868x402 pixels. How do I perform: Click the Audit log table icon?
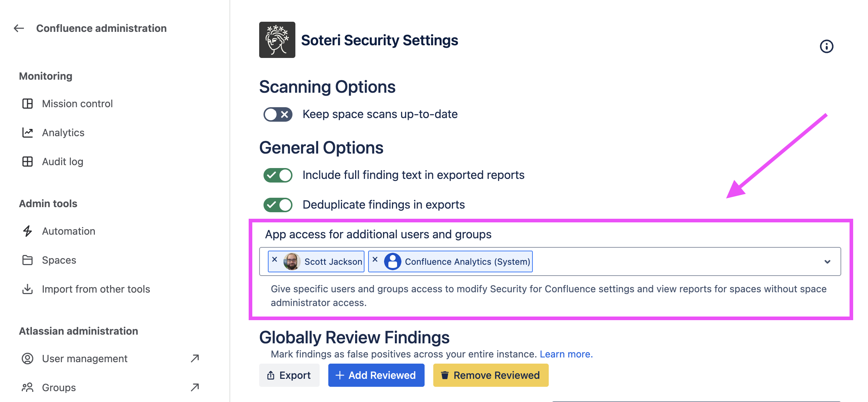[x=28, y=162]
